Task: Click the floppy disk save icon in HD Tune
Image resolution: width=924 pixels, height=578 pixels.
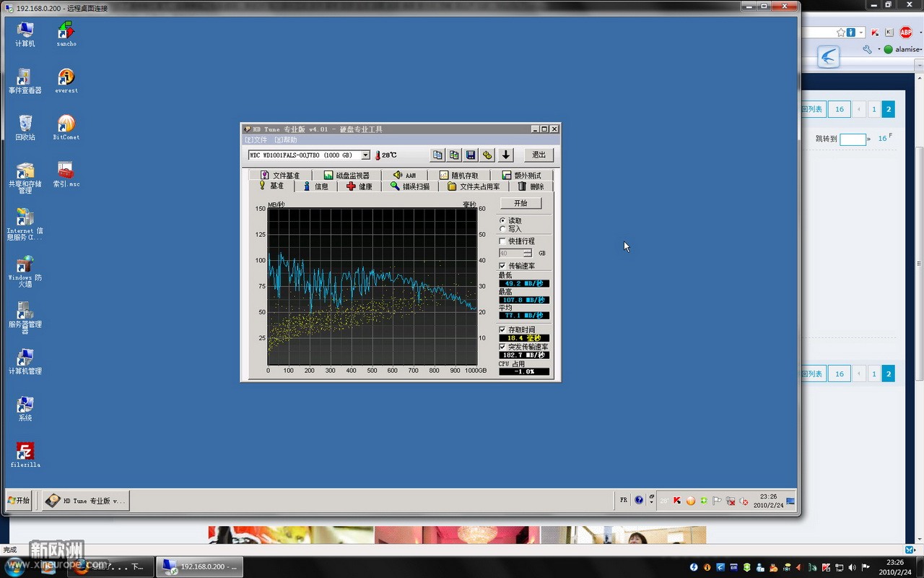Action: click(471, 155)
